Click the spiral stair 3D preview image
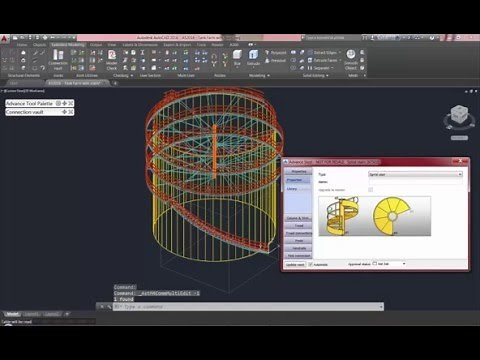 342,216
